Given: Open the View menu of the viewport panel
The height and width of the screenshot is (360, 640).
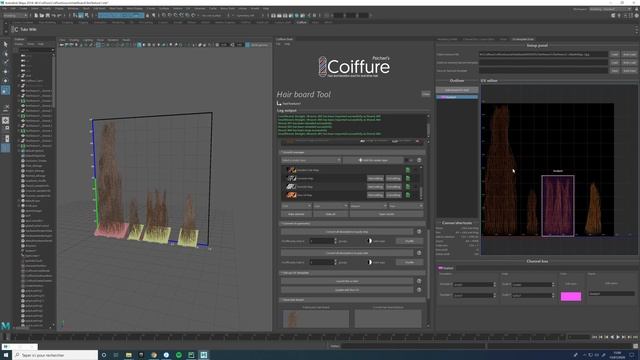Looking at the screenshot, I should 62,40.
